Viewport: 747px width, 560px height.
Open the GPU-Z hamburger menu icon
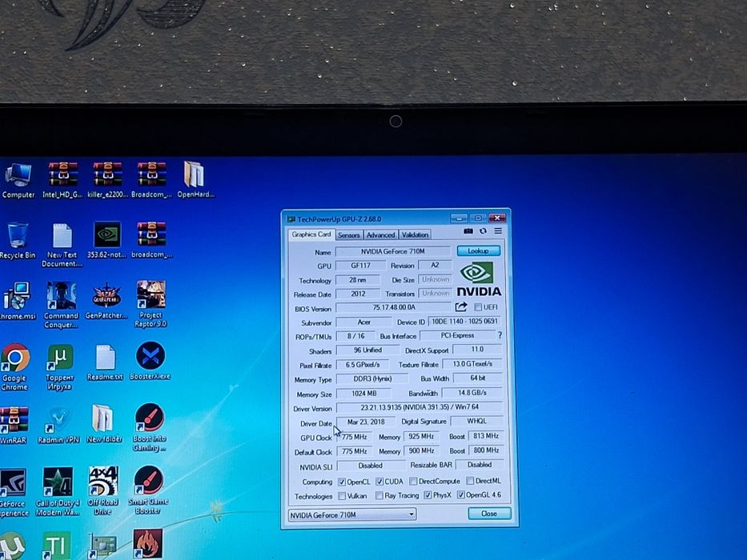pyautogui.click(x=498, y=231)
